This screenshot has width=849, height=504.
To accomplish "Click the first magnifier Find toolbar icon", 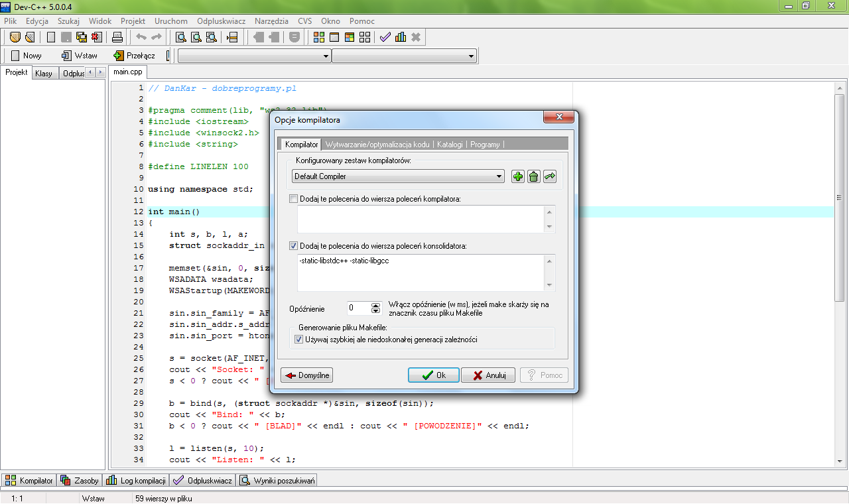I will tap(180, 37).
